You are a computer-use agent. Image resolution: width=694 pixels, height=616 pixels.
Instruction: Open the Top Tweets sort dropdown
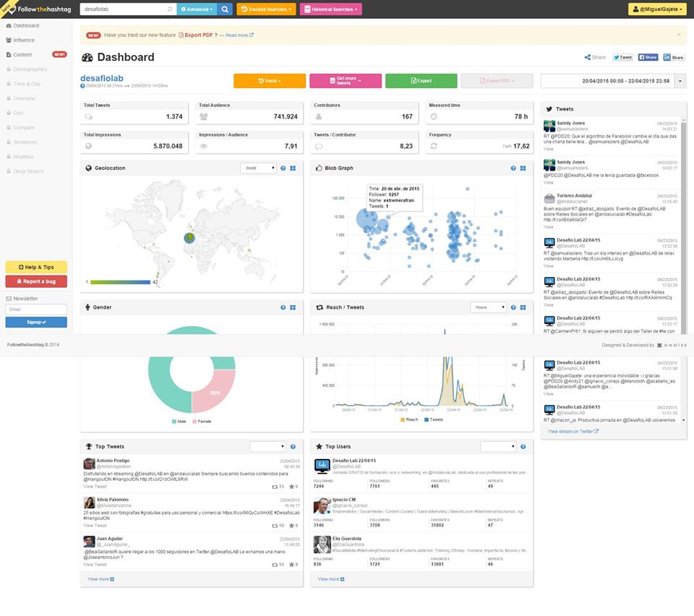pos(267,447)
